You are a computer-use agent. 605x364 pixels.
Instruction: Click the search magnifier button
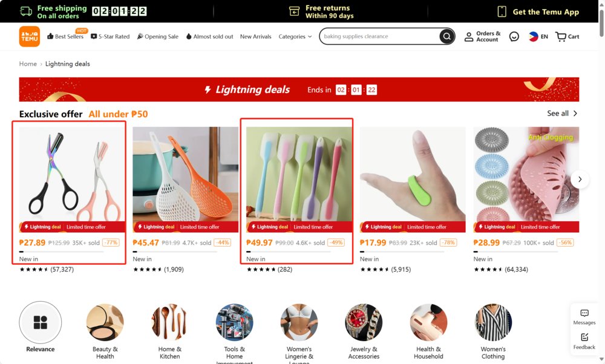coord(447,37)
